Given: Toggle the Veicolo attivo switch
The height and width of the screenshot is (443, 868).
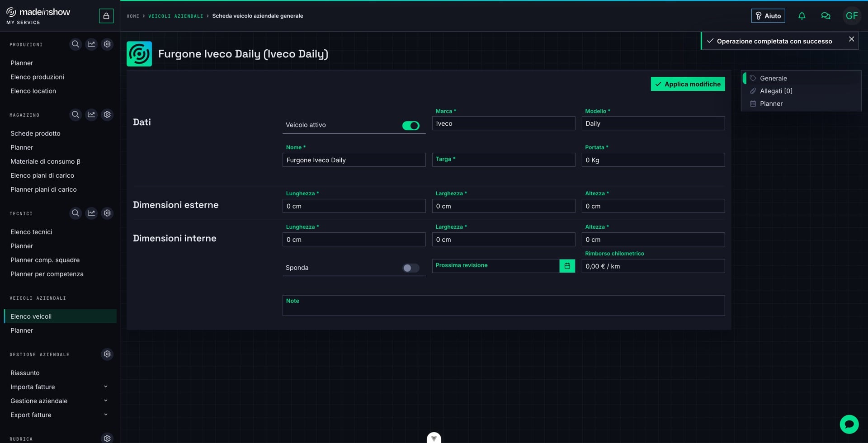Looking at the screenshot, I should click(x=411, y=126).
